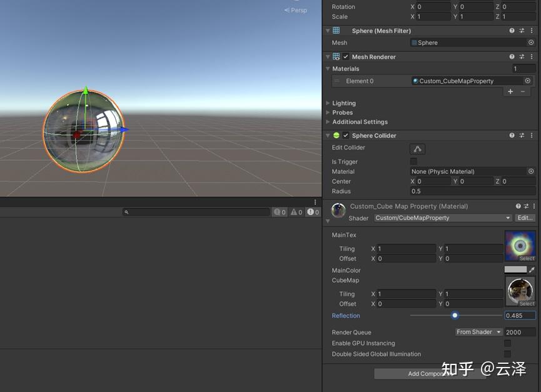Remove a material slot with the minus icon
Image resolution: width=541 pixels, height=392 pixels.
pyautogui.click(x=524, y=91)
